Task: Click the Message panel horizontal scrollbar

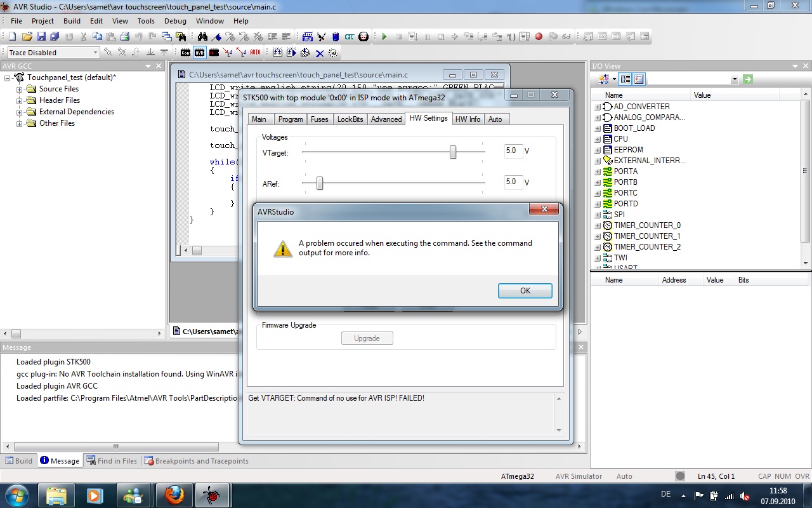Action: [115, 447]
